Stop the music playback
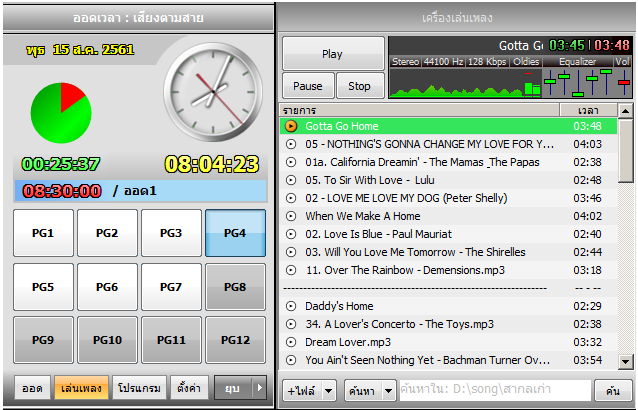This screenshot has height=410, width=638. pyautogui.click(x=360, y=86)
